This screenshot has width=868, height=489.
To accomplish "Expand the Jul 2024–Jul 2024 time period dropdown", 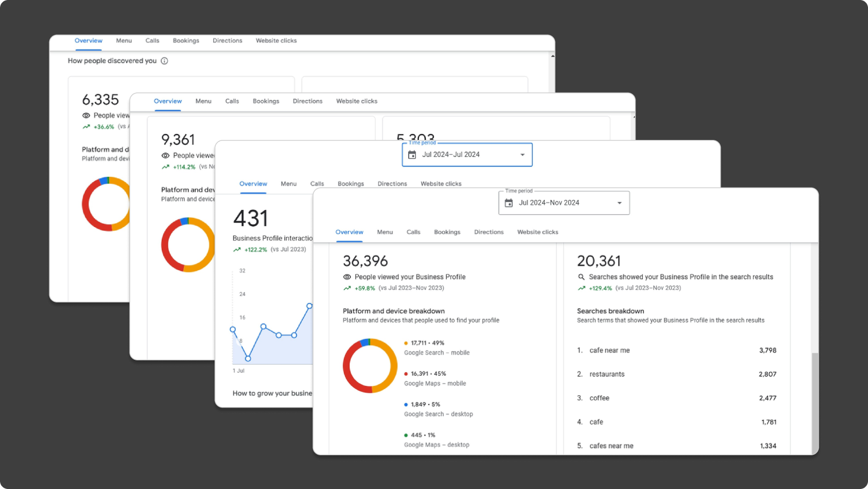I will 522,155.
